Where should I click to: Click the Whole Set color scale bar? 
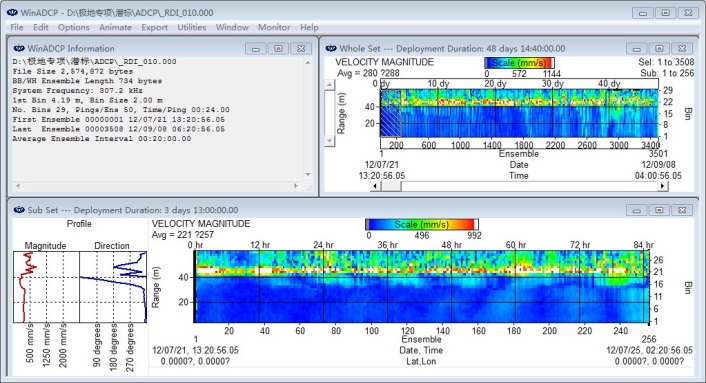(519, 63)
